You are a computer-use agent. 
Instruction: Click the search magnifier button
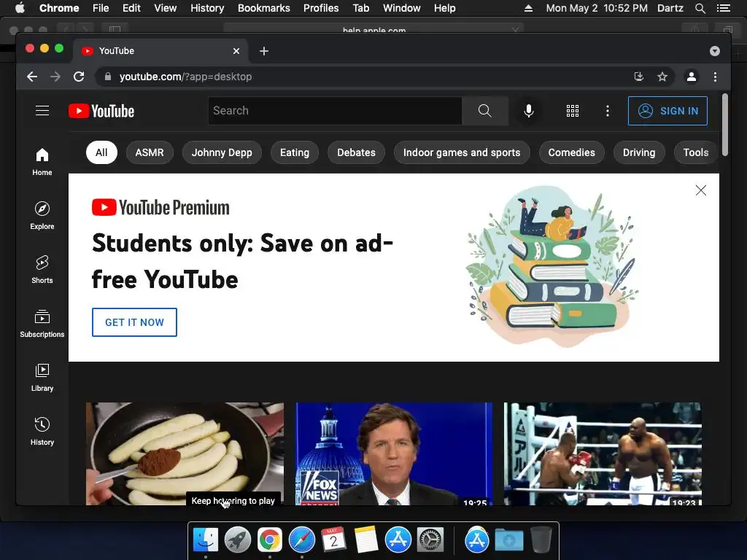(484, 111)
